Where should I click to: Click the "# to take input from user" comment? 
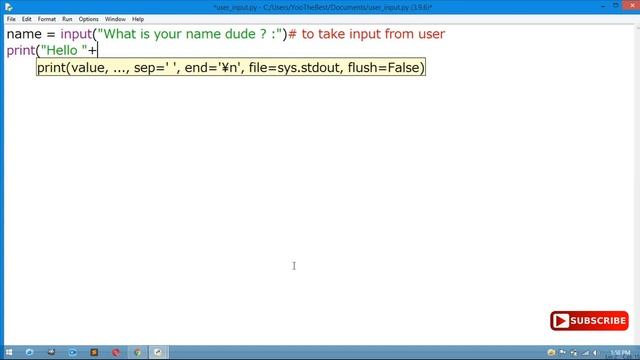367,34
